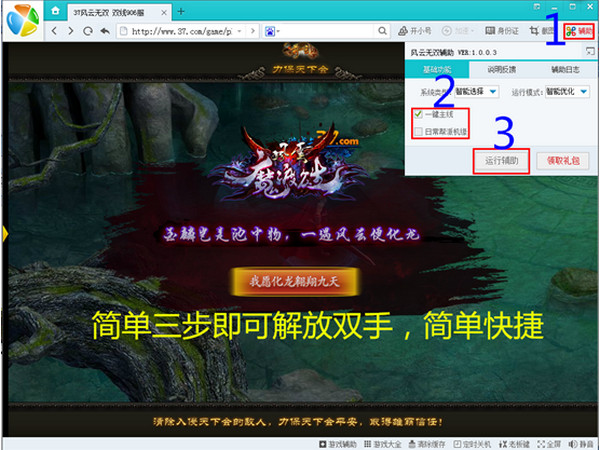Check the 日常帮派机缘 checkbox
The height and width of the screenshot is (450, 600).
[x=418, y=132]
